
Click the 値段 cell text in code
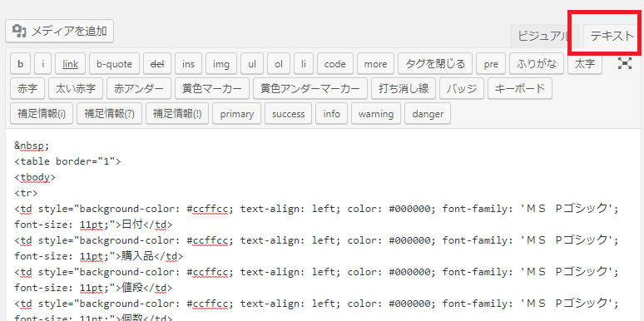[x=132, y=288]
